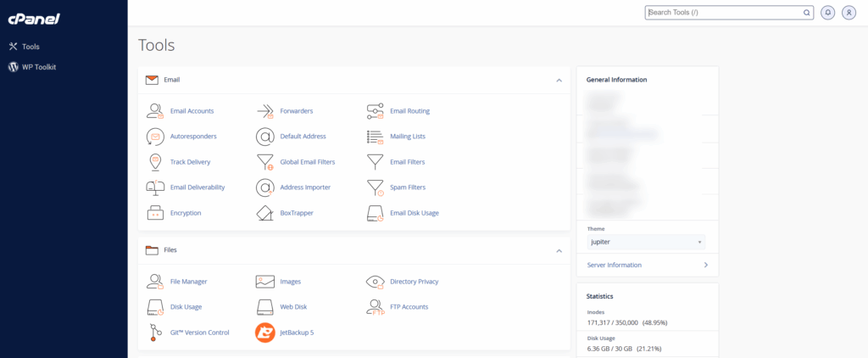Click the Autoresponders envelope icon

(x=154, y=137)
